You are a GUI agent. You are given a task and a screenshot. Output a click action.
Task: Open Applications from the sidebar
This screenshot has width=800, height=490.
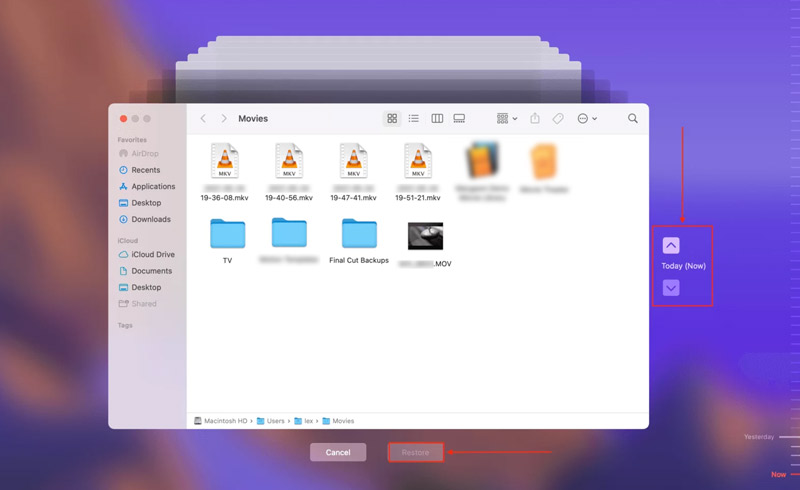pos(152,187)
